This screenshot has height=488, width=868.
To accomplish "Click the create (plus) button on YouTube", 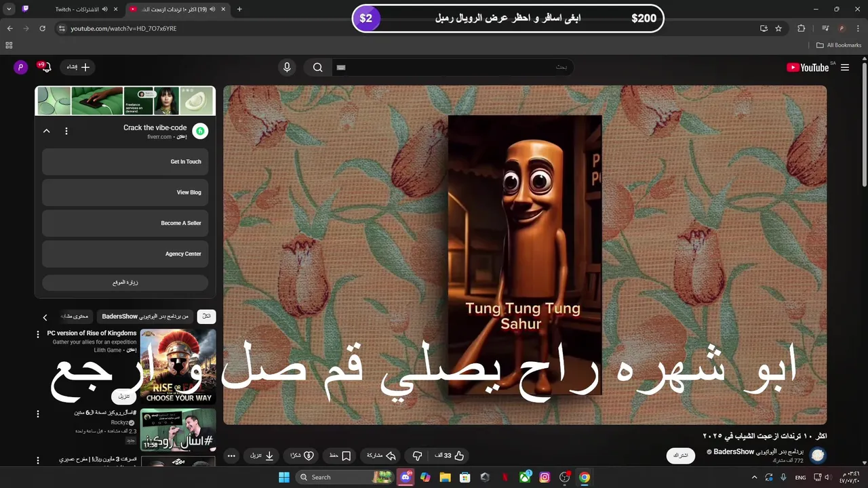I will 78,67.
